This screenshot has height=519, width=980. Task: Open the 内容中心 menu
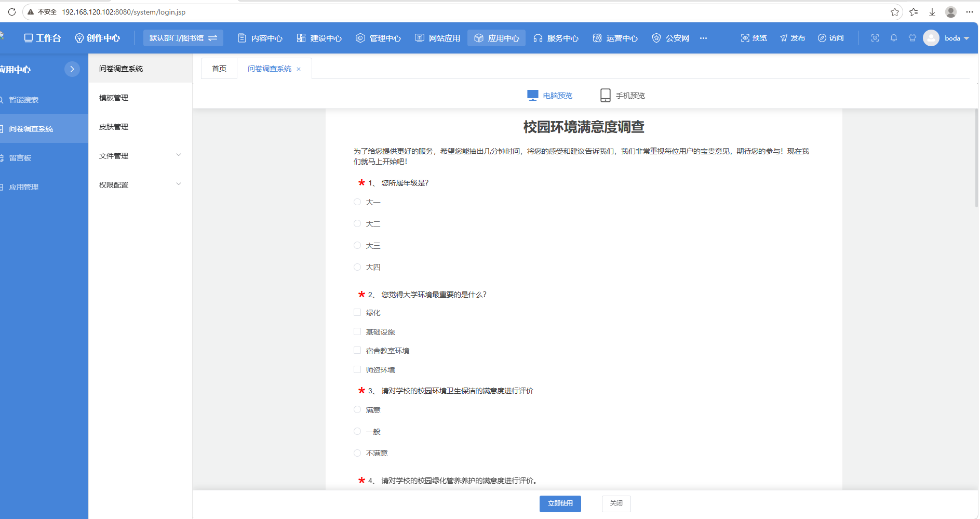tap(260, 38)
